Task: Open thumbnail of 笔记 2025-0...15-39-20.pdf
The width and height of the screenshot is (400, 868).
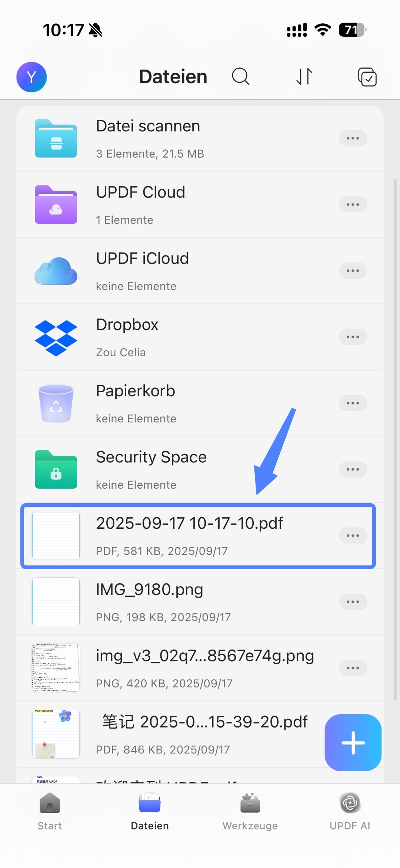Action: pyautogui.click(x=56, y=734)
